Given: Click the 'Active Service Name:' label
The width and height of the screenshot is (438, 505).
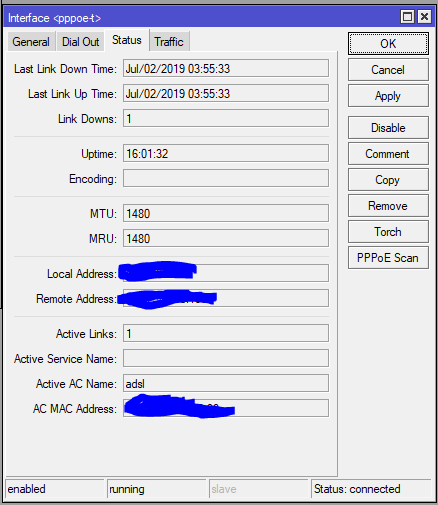Looking at the screenshot, I should (x=65, y=359).
